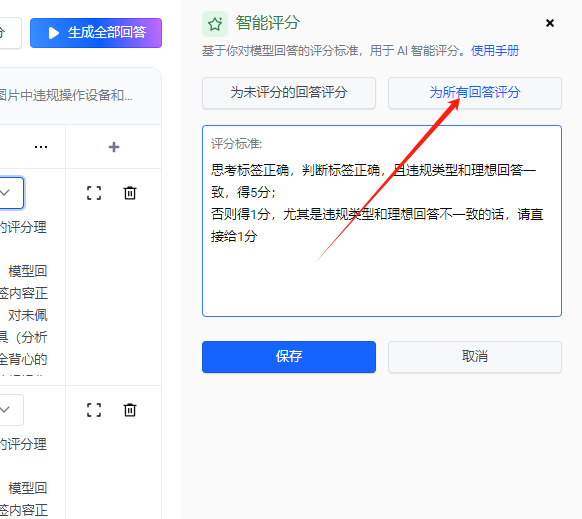582x519 pixels.
Task: Click 为未评分的回答评分 button
Action: [x=289, y=93]
